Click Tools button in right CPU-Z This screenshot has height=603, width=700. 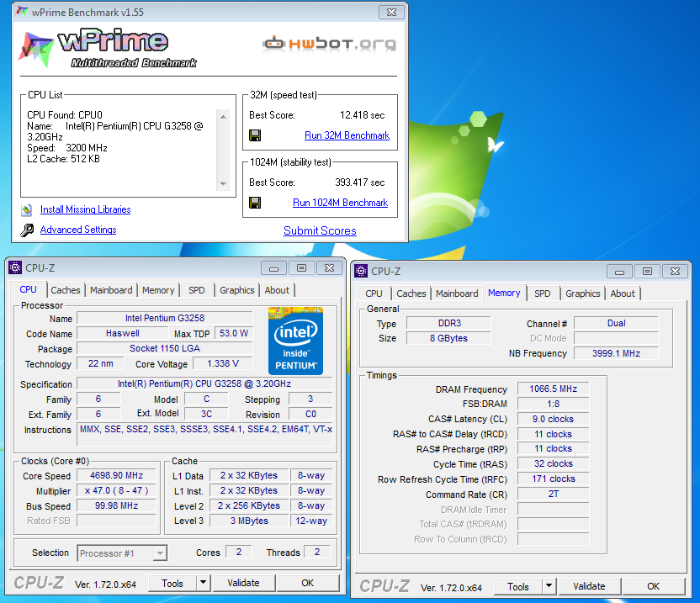[518, 586]
